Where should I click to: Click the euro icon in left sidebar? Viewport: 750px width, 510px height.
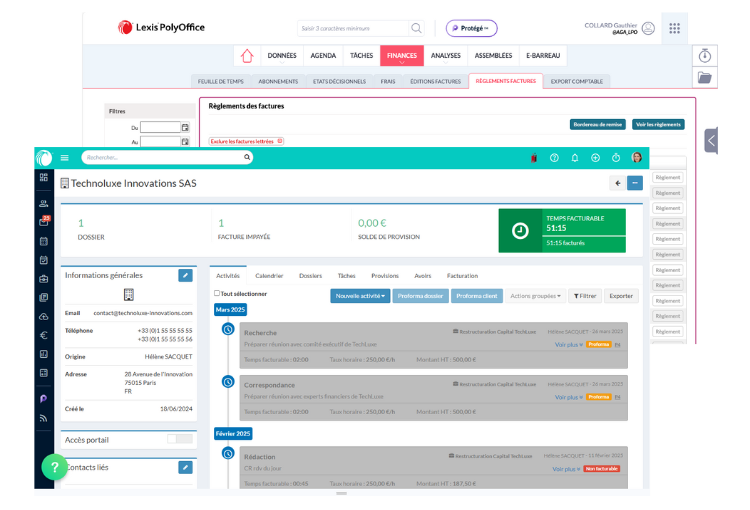tap(44, 335)
